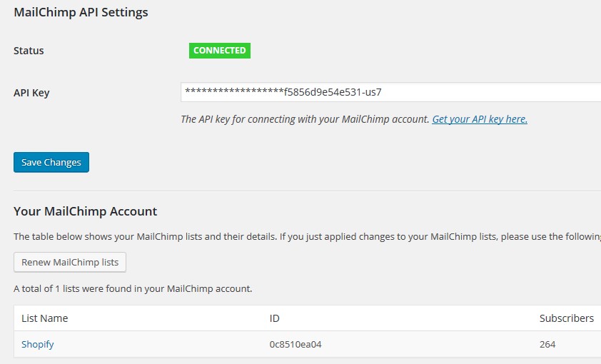This screenshot has height=364, width=601.
Task: Click the Save Changes button
Action: 51,162
